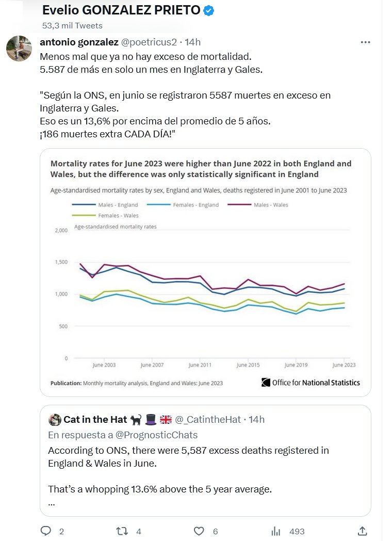Open tweet analytics bar chart icon

pyautogui.click(x=276, y=531)
